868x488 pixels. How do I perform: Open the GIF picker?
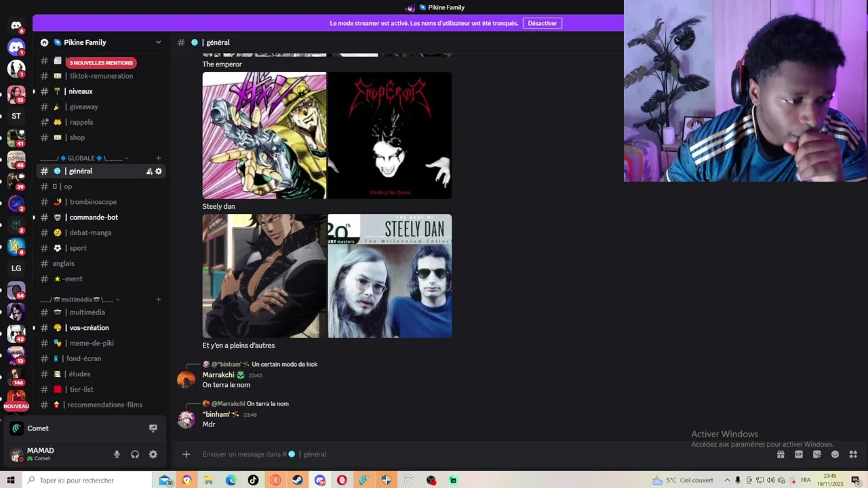(x=799, y=454)
